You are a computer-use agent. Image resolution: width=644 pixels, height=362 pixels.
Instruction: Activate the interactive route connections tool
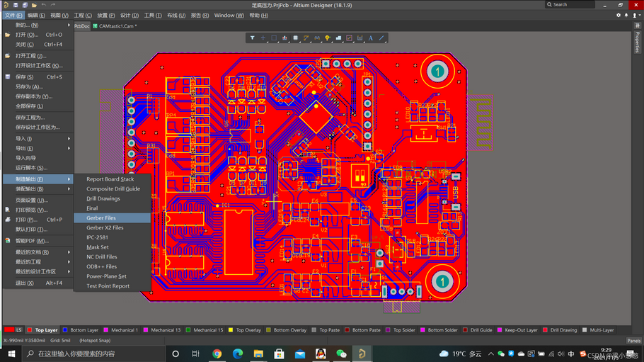306,38
